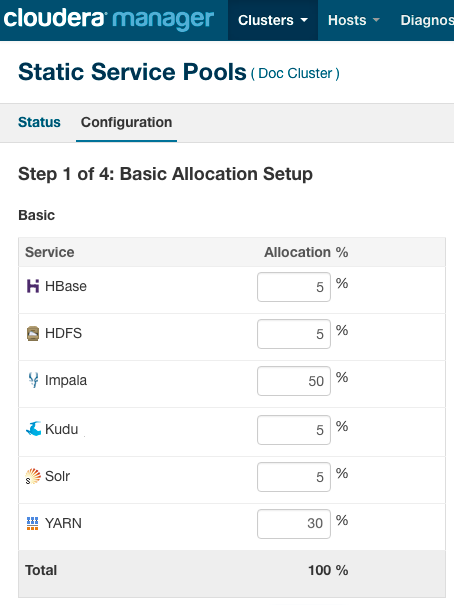Image resolution: width=454 pixels, height=608 pixels.
Task: Click the HBase service icon
Action: pyautogui.click(x=33, y=286)
